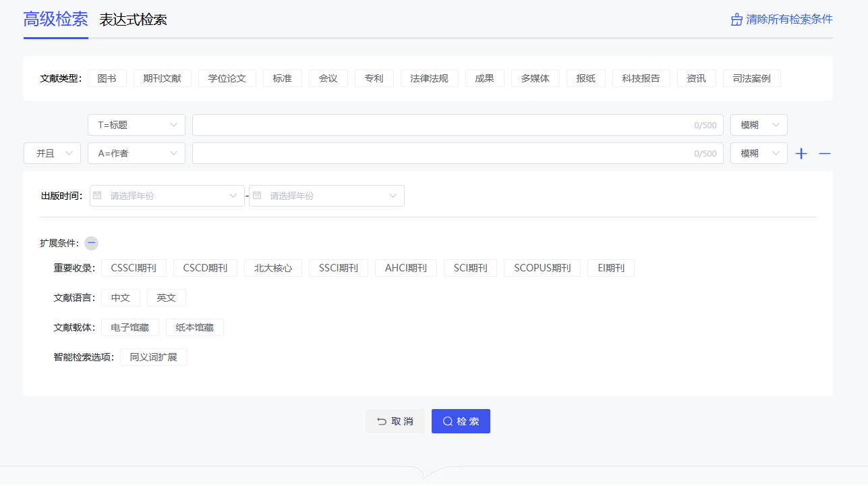The height and width of the screenshot is (486, 868).
Task: Open the start year calendar icon
Action: (96, 195)
